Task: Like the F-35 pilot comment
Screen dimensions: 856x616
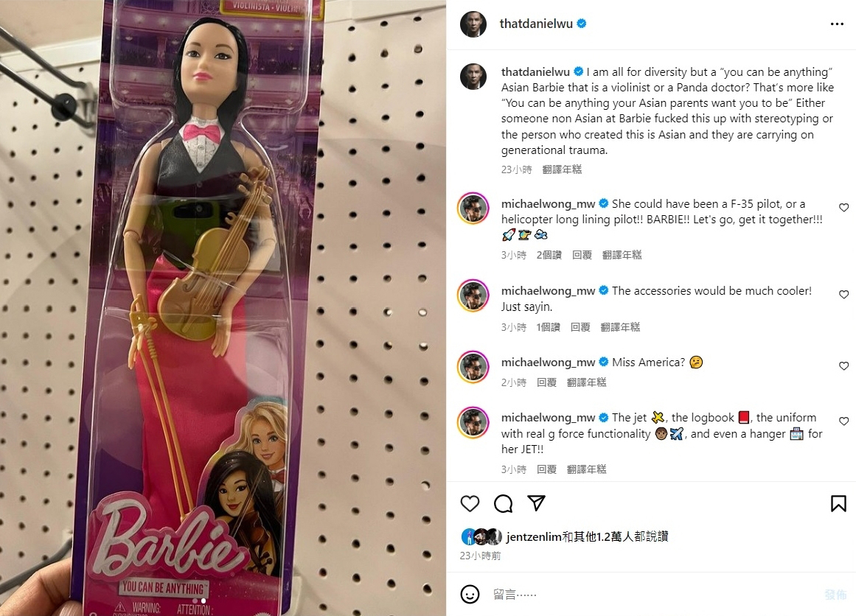Action: [x=843, y=207]
